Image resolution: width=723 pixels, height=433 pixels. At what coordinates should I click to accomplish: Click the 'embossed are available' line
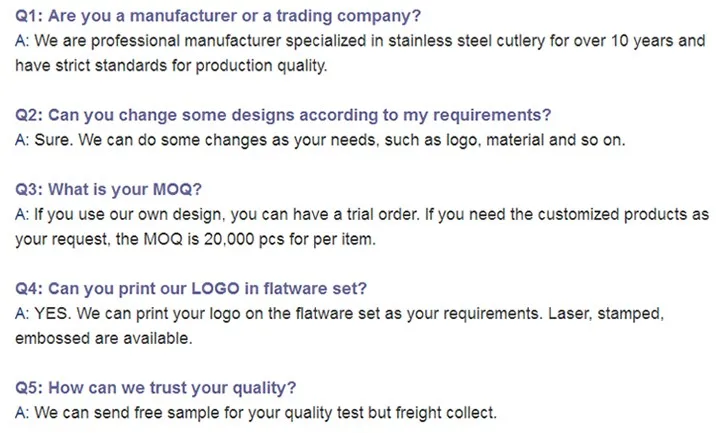tap(103, 338)
